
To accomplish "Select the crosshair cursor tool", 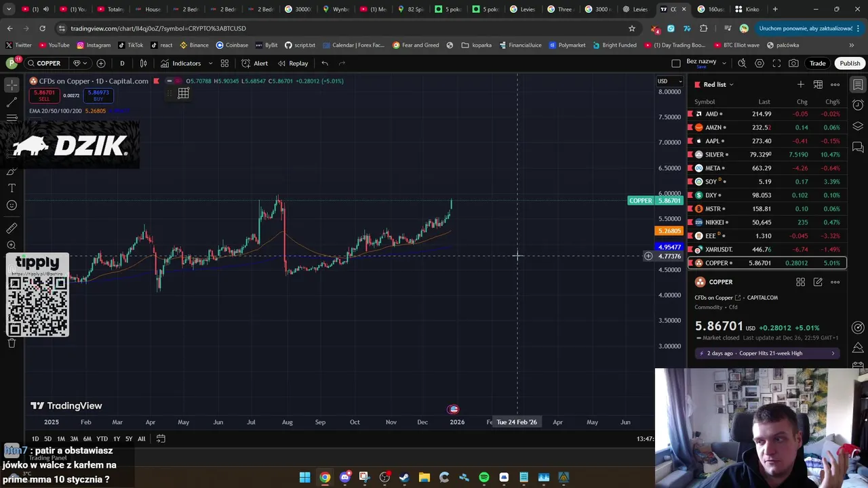I will pos(12,85).
